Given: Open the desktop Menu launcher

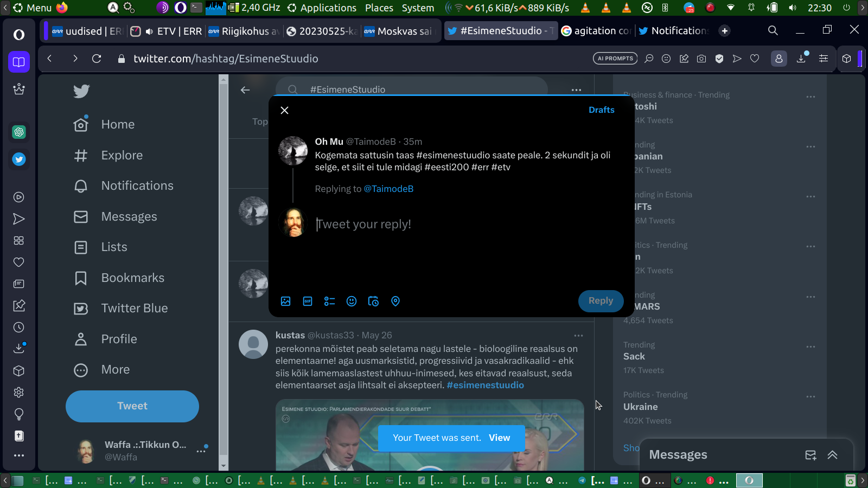Looking at the screenshot, I should click(33, 8).
